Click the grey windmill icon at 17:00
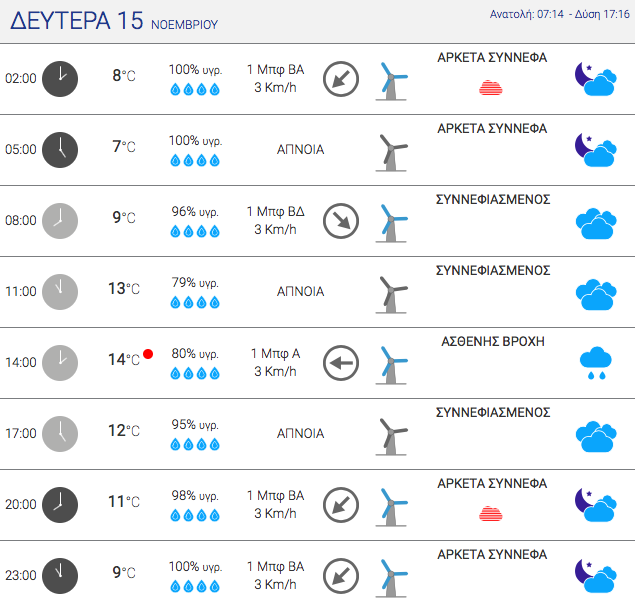635x608 pixels. (x=391, y=437)
